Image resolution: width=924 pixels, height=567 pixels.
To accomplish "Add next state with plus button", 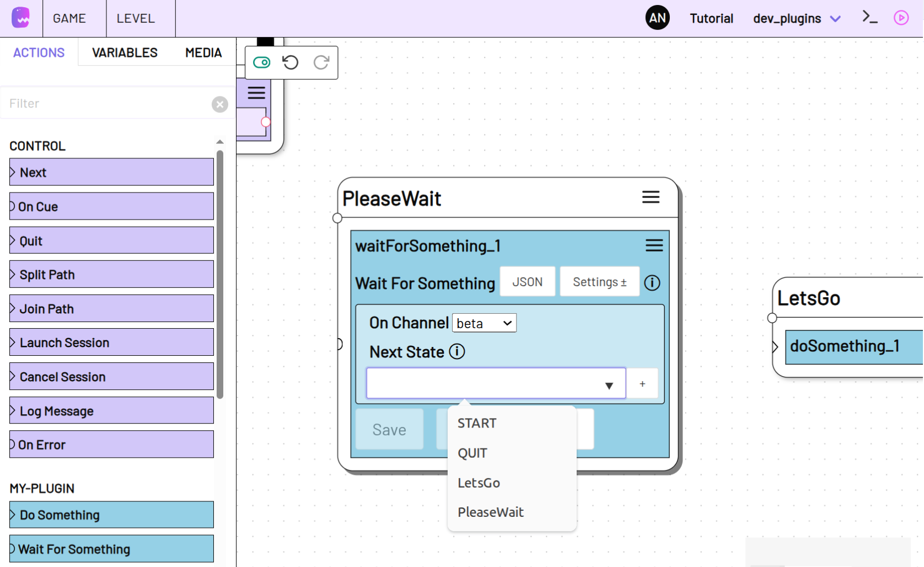I will click(642, 384).
